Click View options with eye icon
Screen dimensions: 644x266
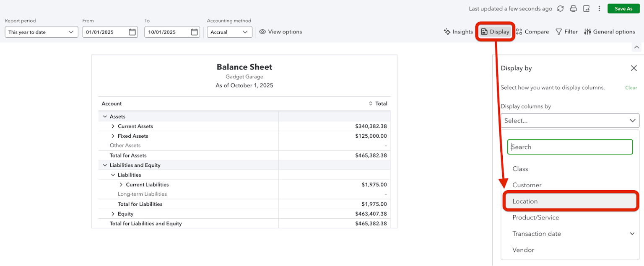[280, 32]
